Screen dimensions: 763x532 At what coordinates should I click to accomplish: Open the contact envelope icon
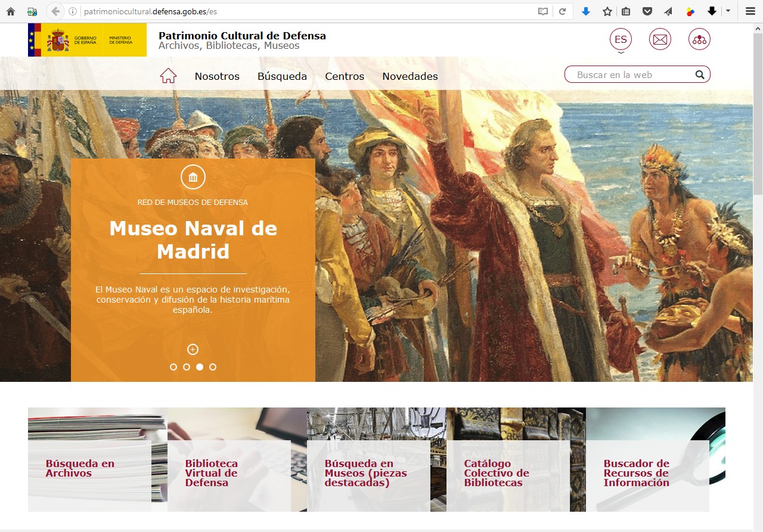pyautogui.click(x=660, y=40)
